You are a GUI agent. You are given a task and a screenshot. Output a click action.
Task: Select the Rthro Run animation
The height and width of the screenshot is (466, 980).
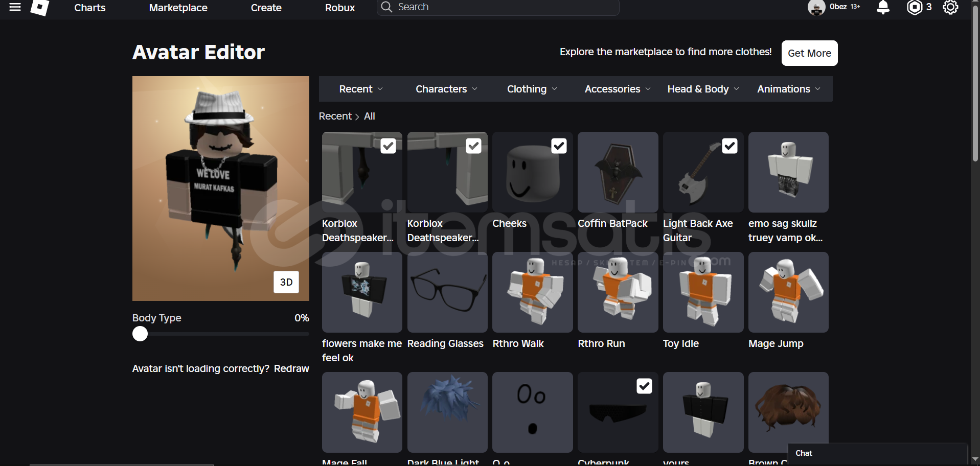(618, 292)
